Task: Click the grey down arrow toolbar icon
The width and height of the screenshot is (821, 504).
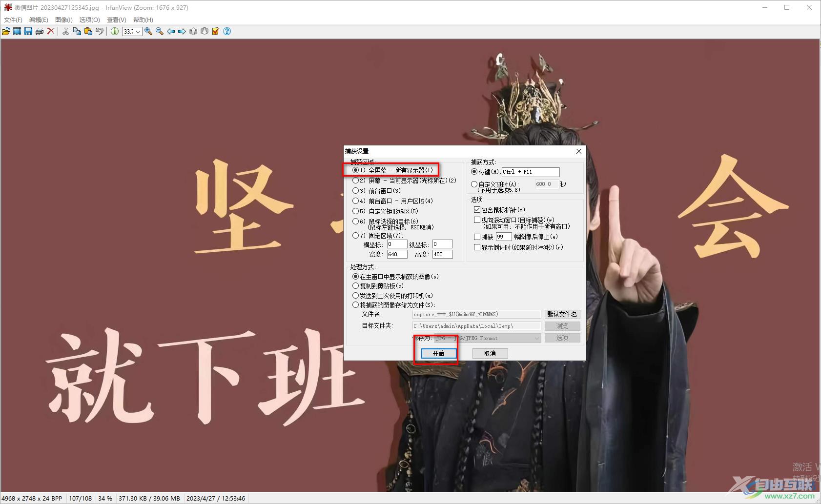Action: pyautogui.click(x=205, y=31)
